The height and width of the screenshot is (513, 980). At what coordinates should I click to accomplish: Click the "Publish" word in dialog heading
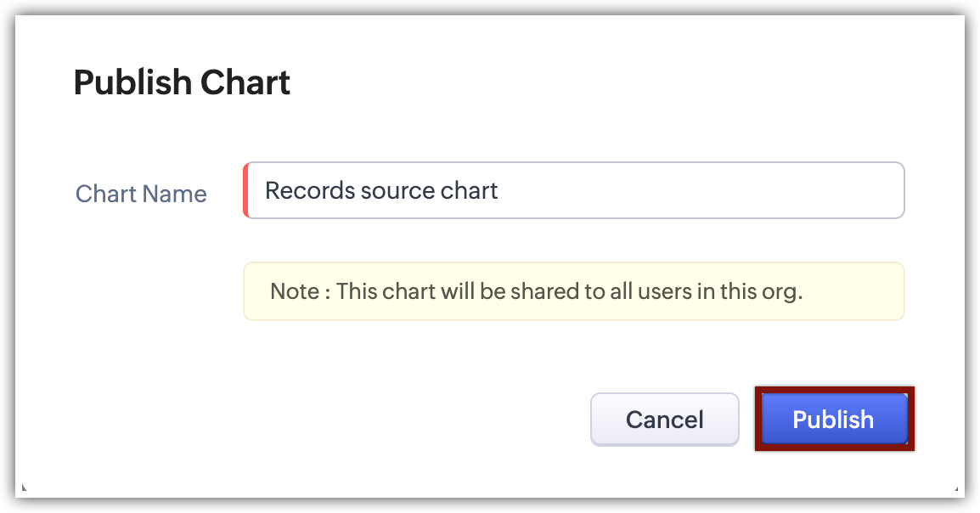point(132,82)
